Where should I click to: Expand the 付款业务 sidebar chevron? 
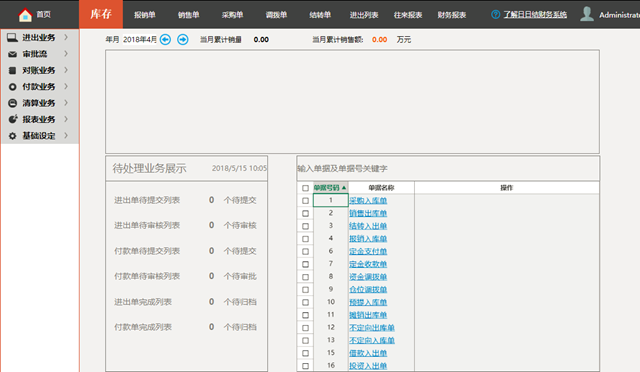[66, 86]
